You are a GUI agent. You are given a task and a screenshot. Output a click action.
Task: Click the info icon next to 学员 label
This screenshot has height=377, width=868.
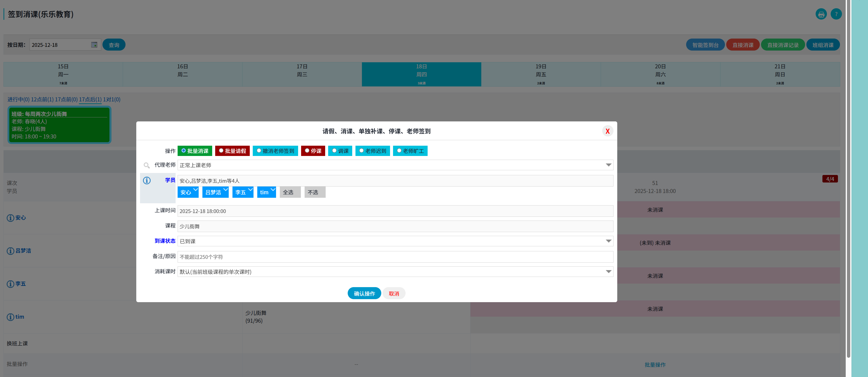tap(147, 180)
